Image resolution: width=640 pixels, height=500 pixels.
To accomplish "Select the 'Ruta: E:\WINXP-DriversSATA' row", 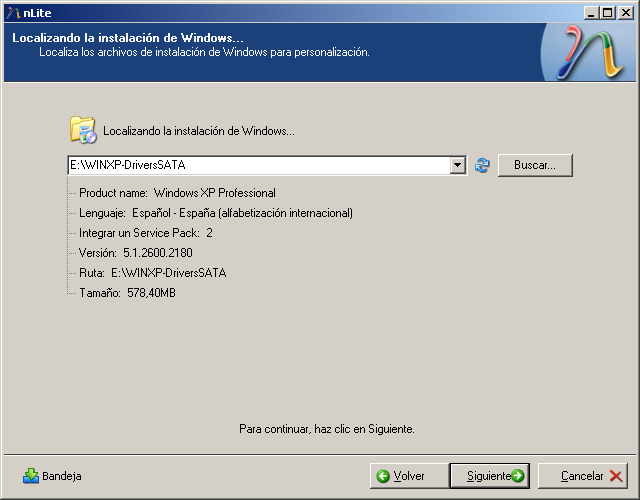I will [153, 273].
